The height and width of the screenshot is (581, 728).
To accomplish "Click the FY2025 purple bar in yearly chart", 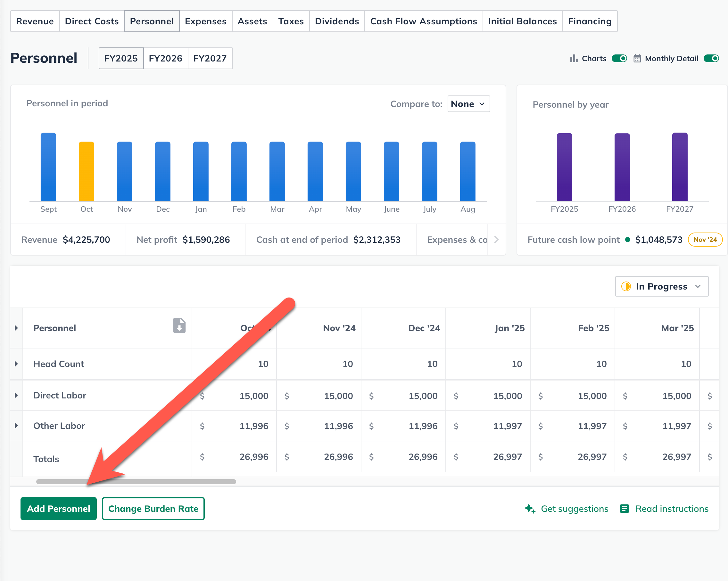I will click(564, 167).
